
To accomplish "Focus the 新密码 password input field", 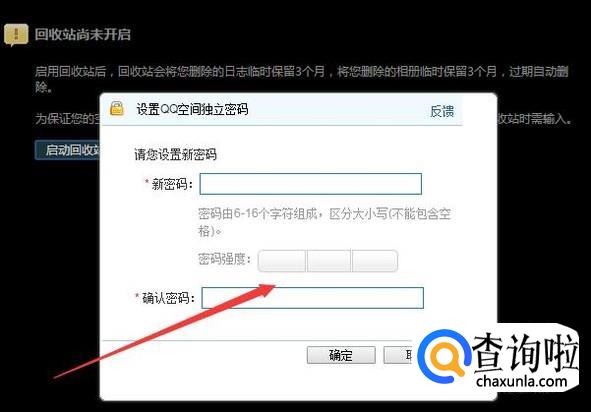I will (x=311, y=184).
